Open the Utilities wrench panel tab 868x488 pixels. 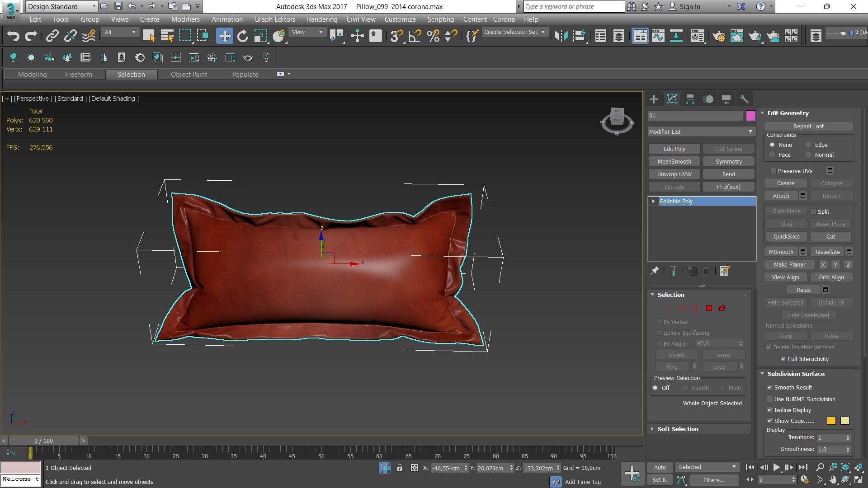[x=744, y=99]
